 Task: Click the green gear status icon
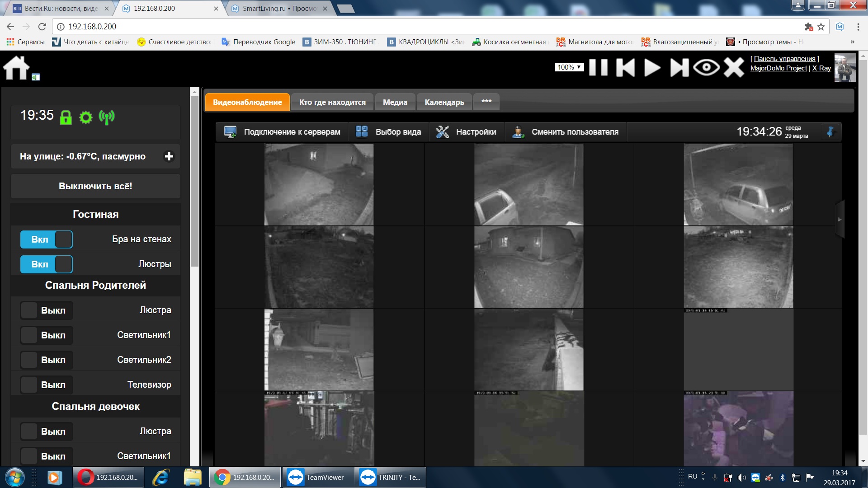tap(85, 117)
